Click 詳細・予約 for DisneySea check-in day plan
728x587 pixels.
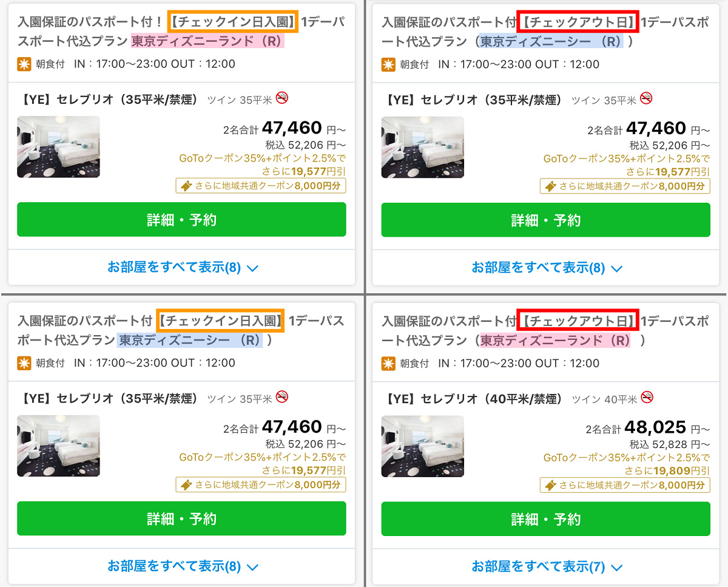[x=181, y=519]
